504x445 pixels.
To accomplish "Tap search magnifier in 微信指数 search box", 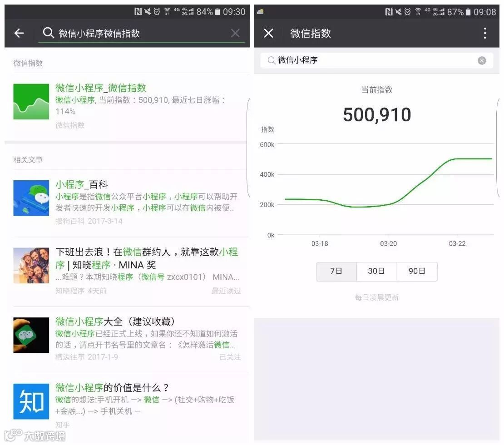I will point(271,60).
